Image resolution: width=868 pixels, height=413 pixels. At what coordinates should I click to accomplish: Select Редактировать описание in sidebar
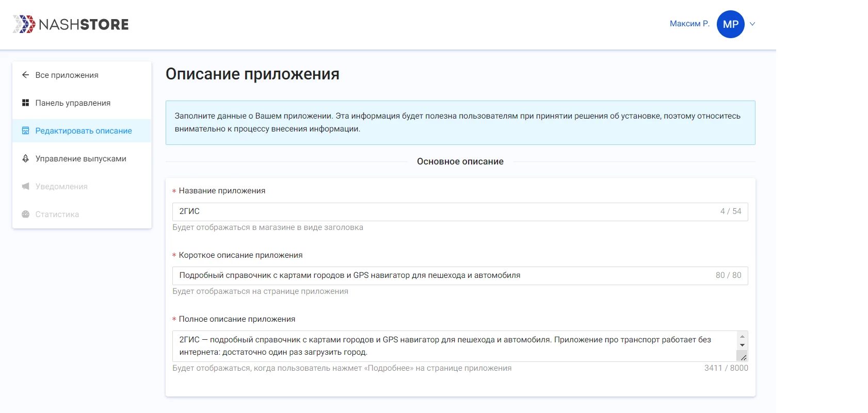(82, 130)
